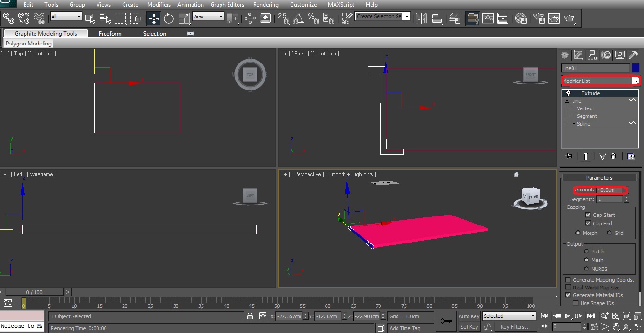The height and width of the screenshot is (333, 644).
Task: Click the Auto Key button
Action: [469, 316]
